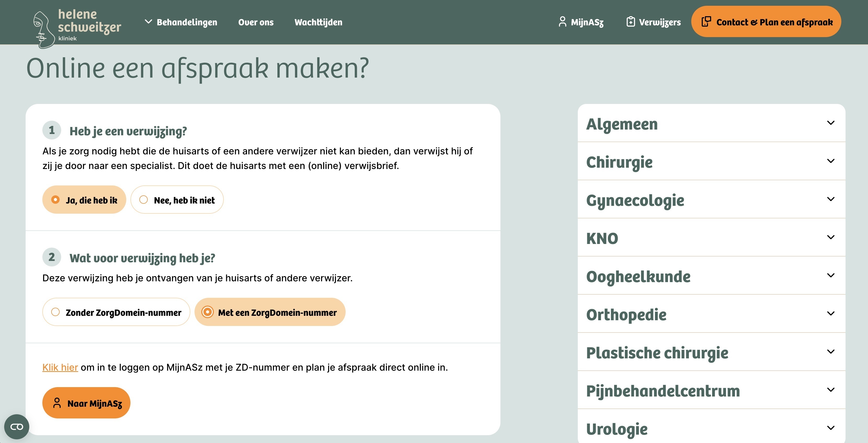Click the Pijnbehandelcentrum section title
The image size is (868, 443).
(663, 392)
